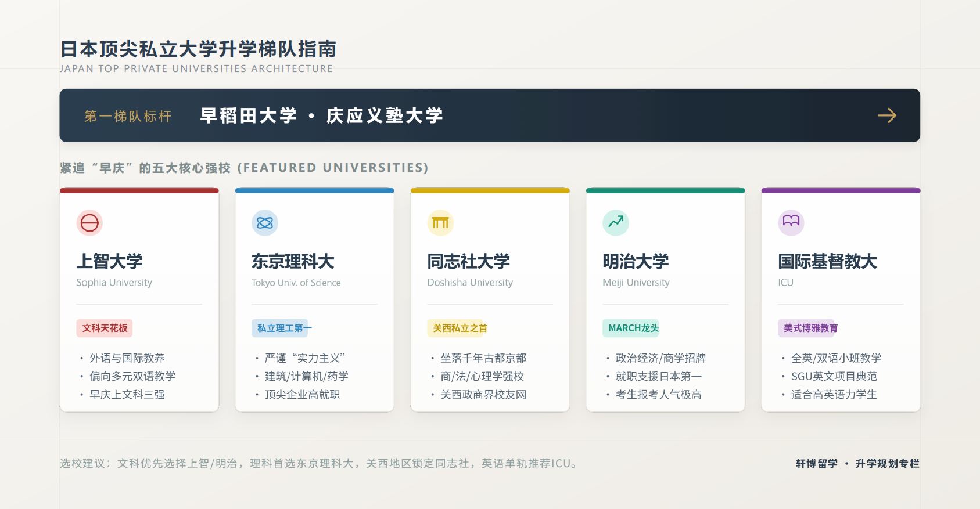This screenshot has width=980, height=509.
Task: Click the Sophia University subtitle
Action: (x=114, y=283)
